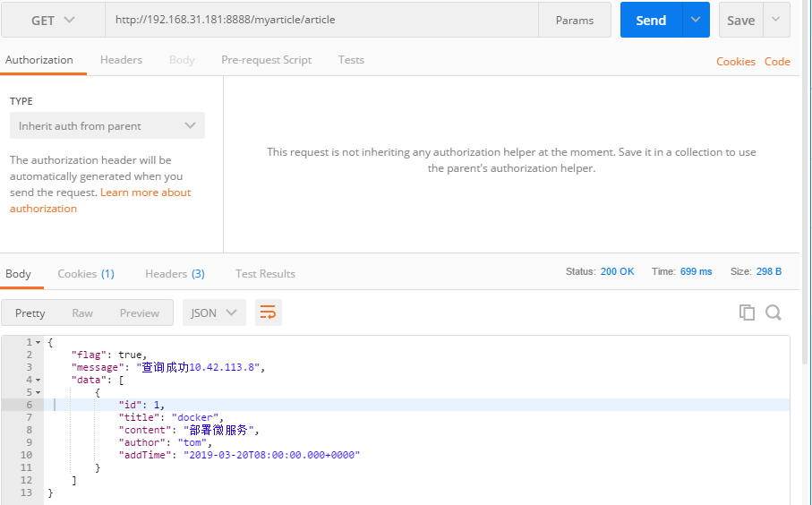The height and width of the screenshot is (505, 812).
Task: Open search in response body
Action: [774, 312]
